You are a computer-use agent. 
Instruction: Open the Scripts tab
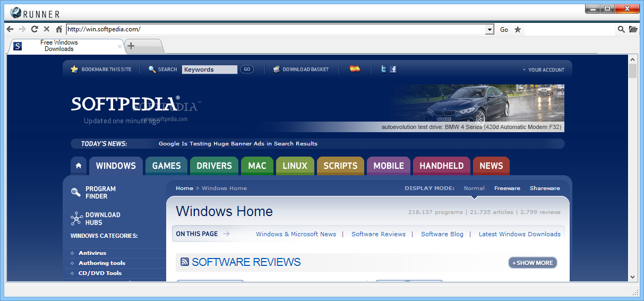[x=340, y=166]
